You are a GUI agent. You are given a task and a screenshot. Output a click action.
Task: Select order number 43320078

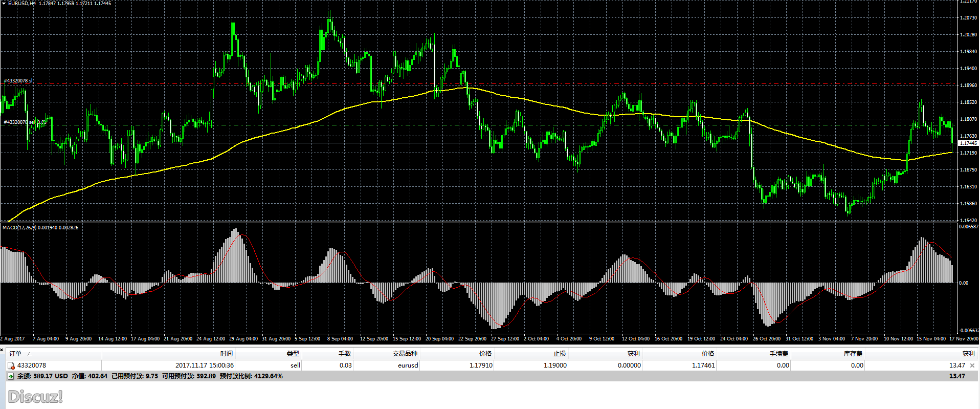(32, 365)
